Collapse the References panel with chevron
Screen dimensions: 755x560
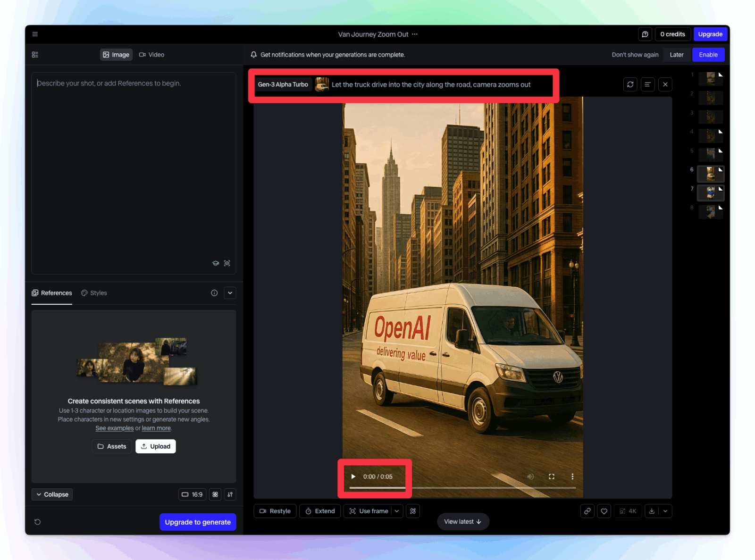pyautogui.click(x=230, y=293)
